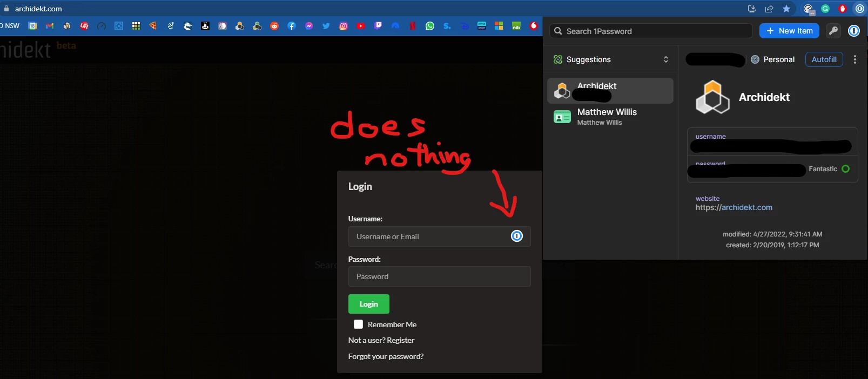Open the Vodafone bookmark icon
Image resolution: width=868 pixels, height=379 pixels.
534,26
